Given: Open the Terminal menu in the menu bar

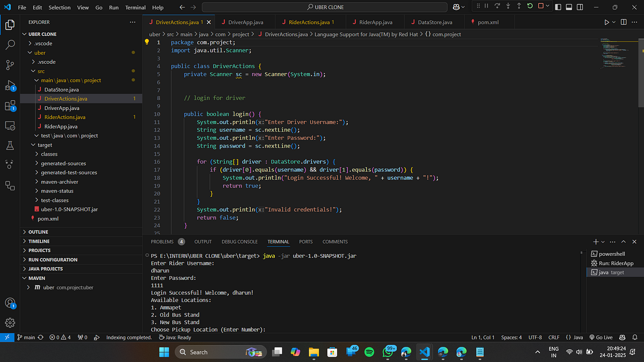Looking at the screenshot, I should [x=135, y=7].
